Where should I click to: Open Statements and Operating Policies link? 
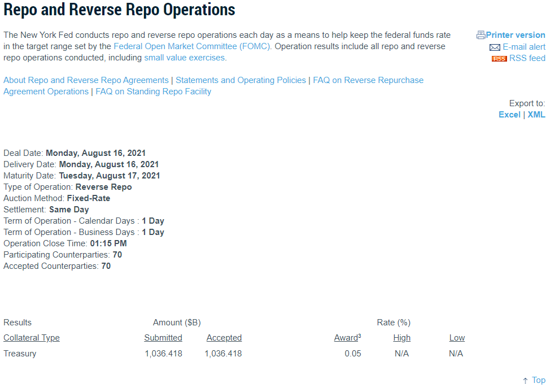click(241, 80)
